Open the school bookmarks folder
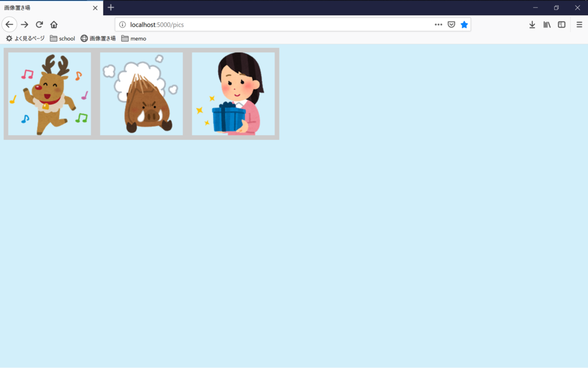 62,39
